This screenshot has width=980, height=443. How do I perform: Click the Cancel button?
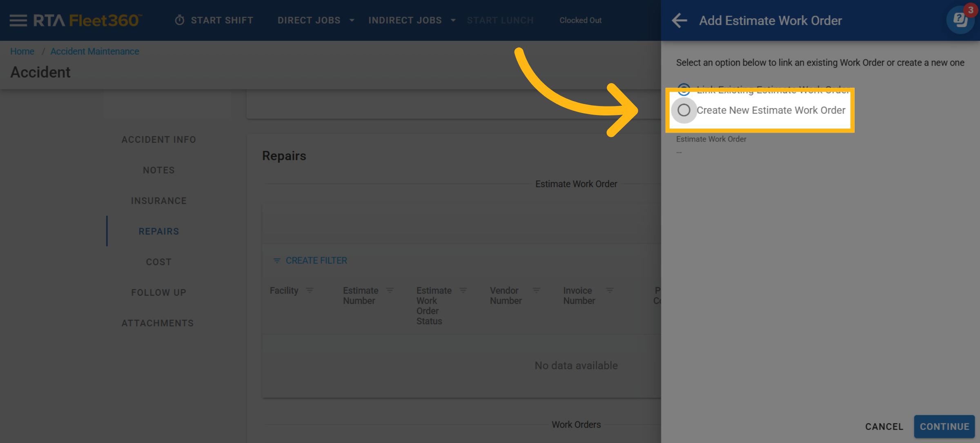click(x=884, y=427)
